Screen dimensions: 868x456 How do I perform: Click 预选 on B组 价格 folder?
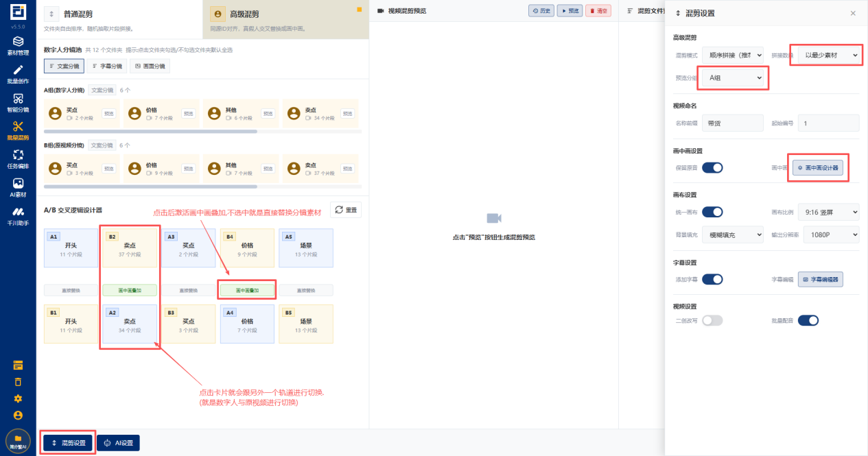point(188,169)
